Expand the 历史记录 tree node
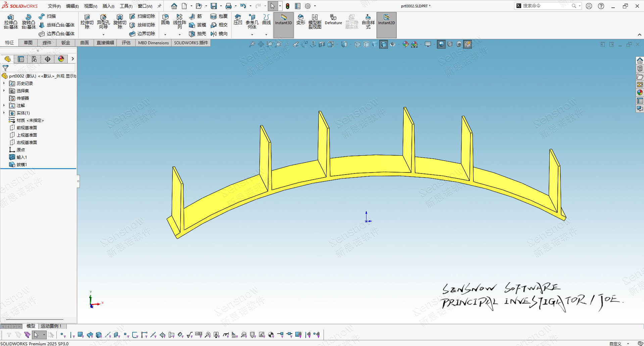This screenshot has height=346, width=644. coord(4,83)
